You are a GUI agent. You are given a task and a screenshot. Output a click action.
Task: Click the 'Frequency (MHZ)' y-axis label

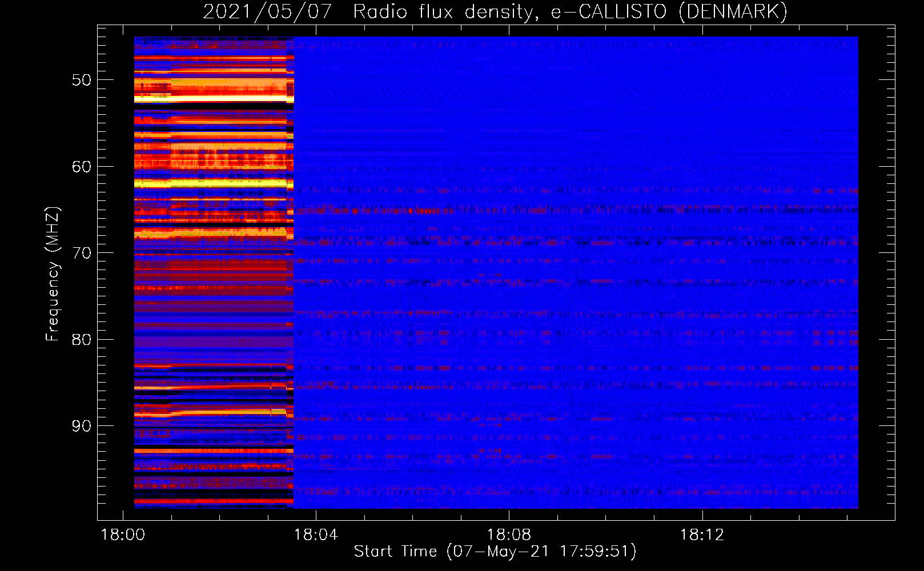pos(52,274)
